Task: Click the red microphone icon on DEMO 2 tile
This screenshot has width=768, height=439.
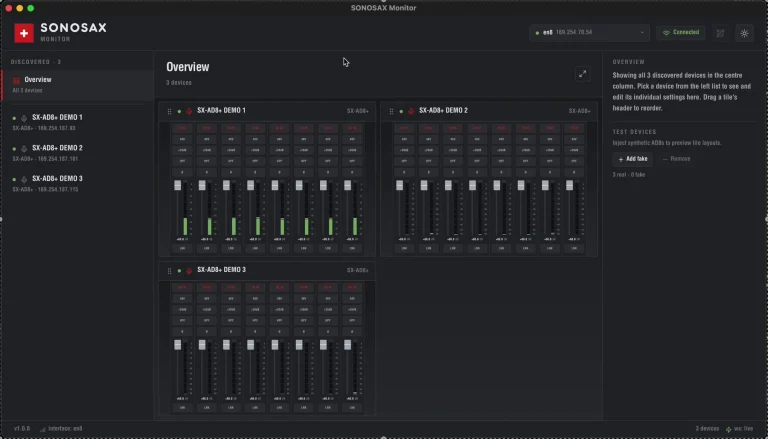Action: coord(411,111)
